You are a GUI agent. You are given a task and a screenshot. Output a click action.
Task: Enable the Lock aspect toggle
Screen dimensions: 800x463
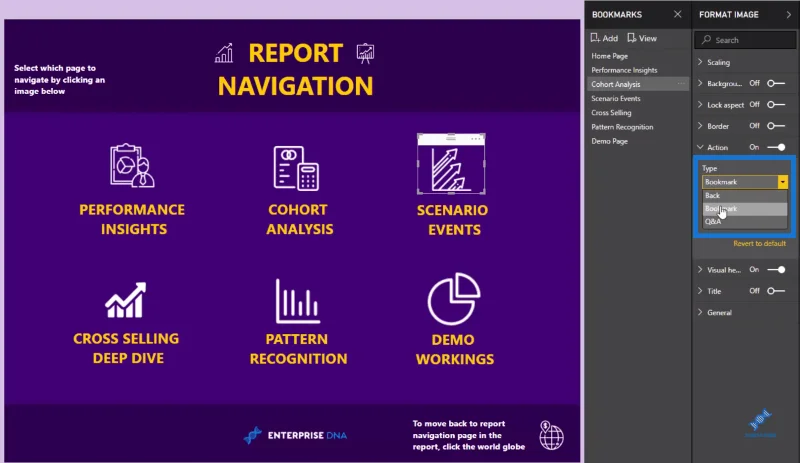click(x=776, y=105)
